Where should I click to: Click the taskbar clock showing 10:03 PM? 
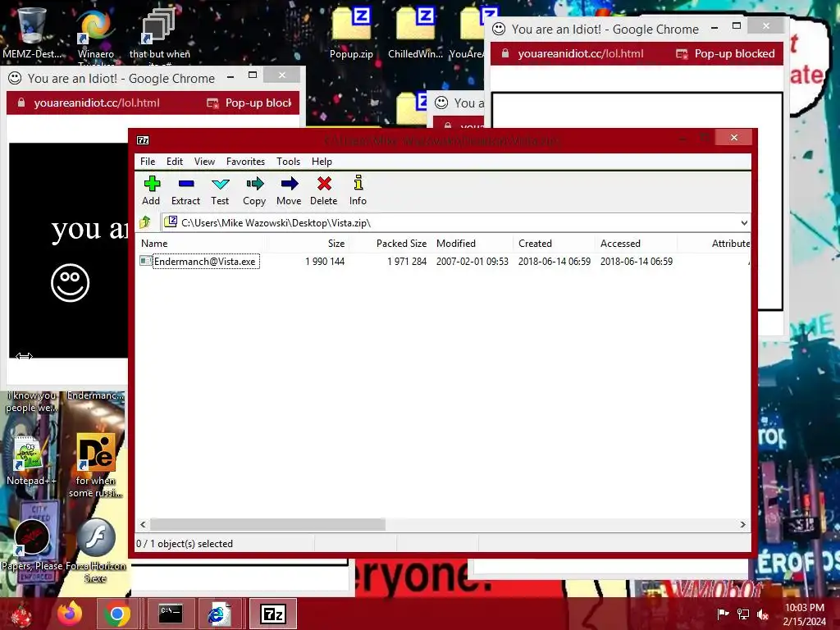coord(805,614)
